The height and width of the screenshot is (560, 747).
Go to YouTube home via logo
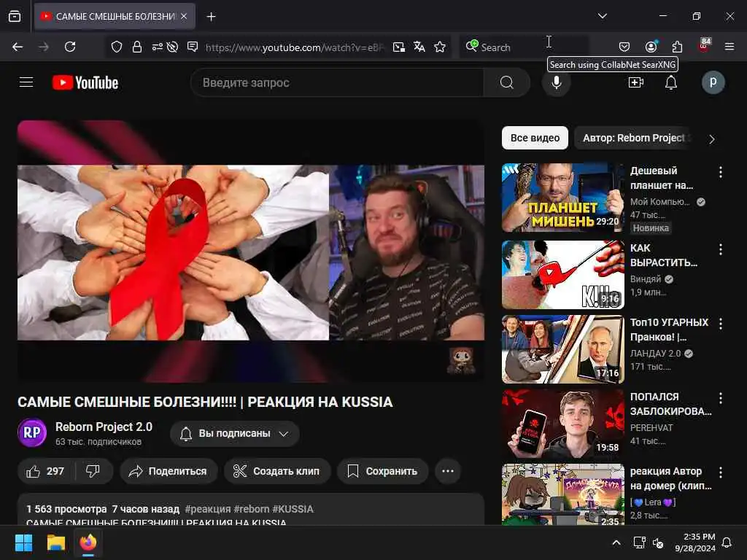click(85, 82)
